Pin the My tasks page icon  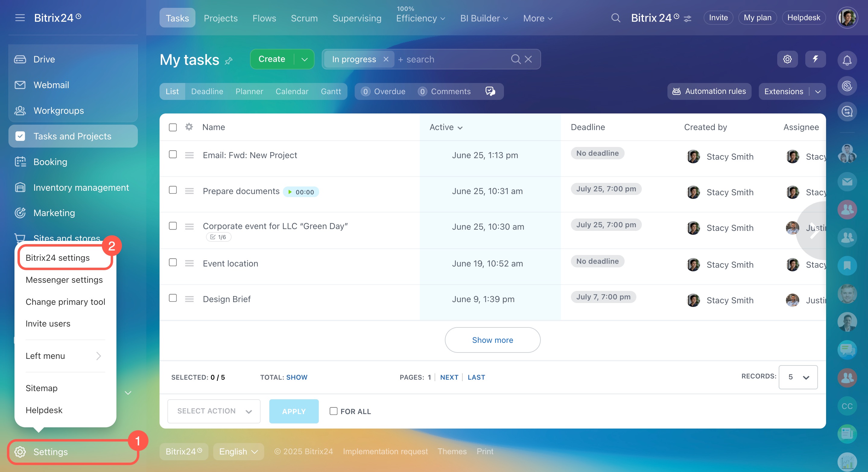229,61
